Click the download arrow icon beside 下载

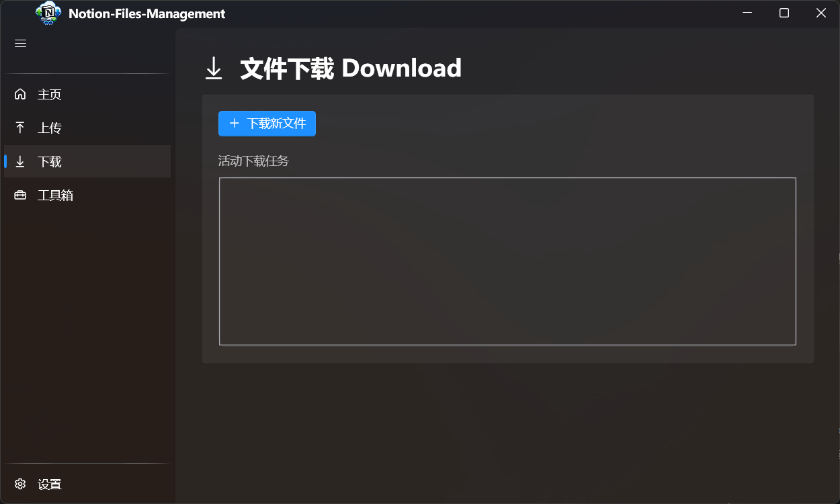click(20, 161)
